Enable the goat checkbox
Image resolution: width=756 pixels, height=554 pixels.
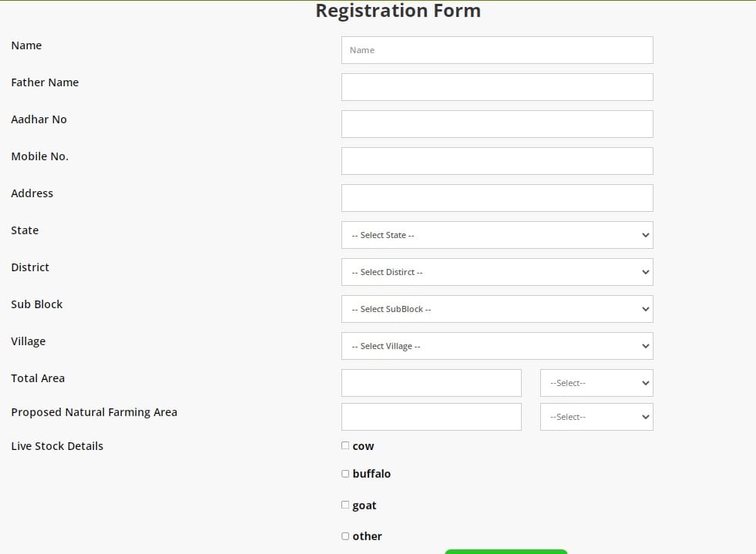345,505
